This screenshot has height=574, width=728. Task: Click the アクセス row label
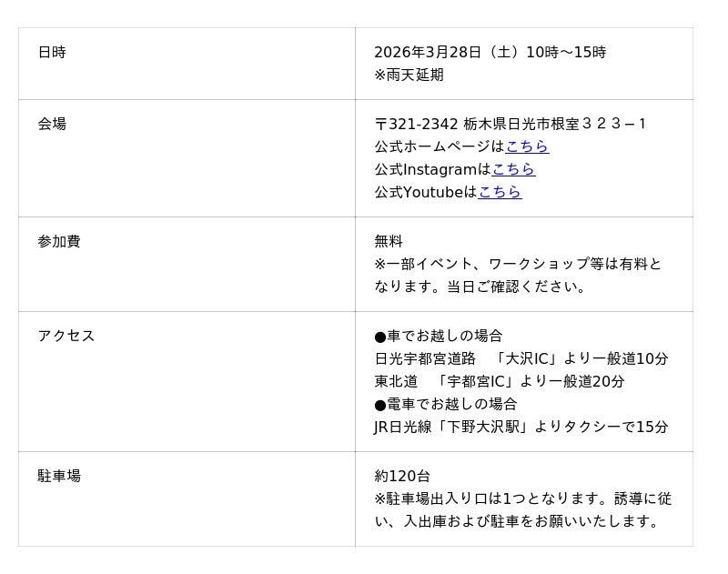coord(66,336)
